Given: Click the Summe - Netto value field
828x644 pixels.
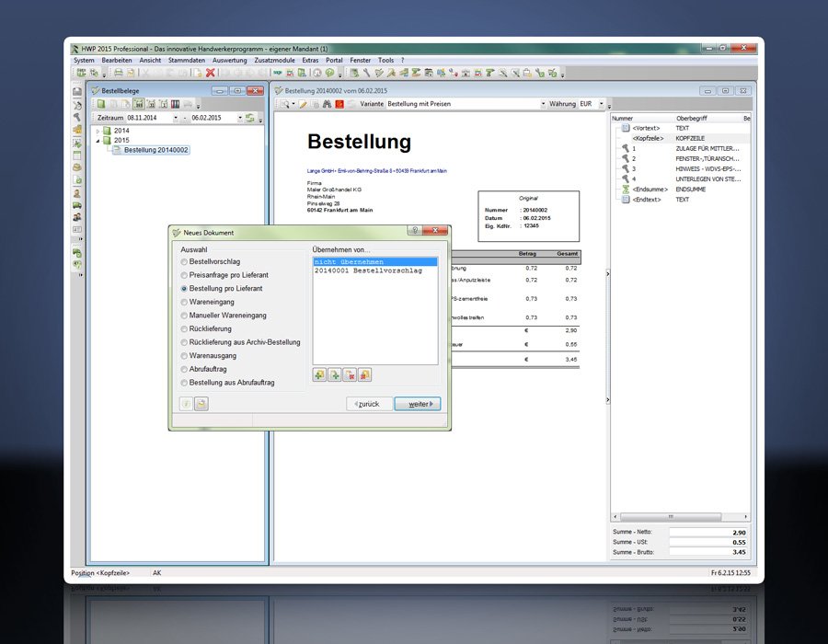Looking at the screenshot, I should point(708,532).
